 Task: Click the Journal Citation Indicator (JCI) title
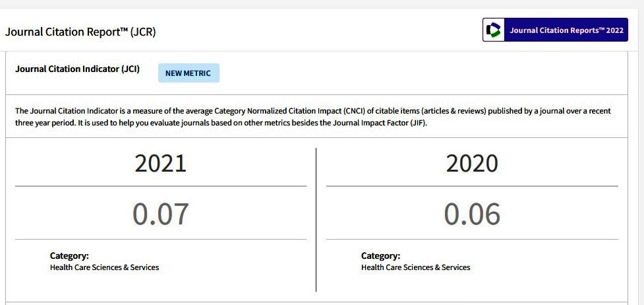coord(77,69)
